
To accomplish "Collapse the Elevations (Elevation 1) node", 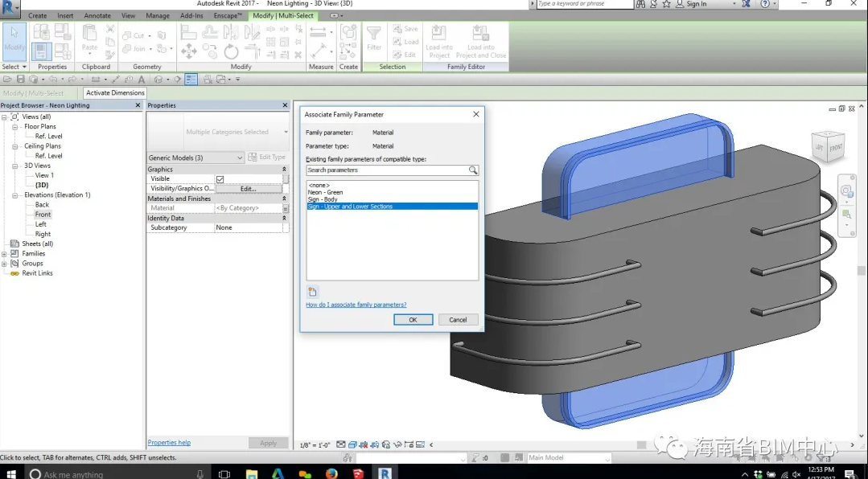I will [15, 195].
